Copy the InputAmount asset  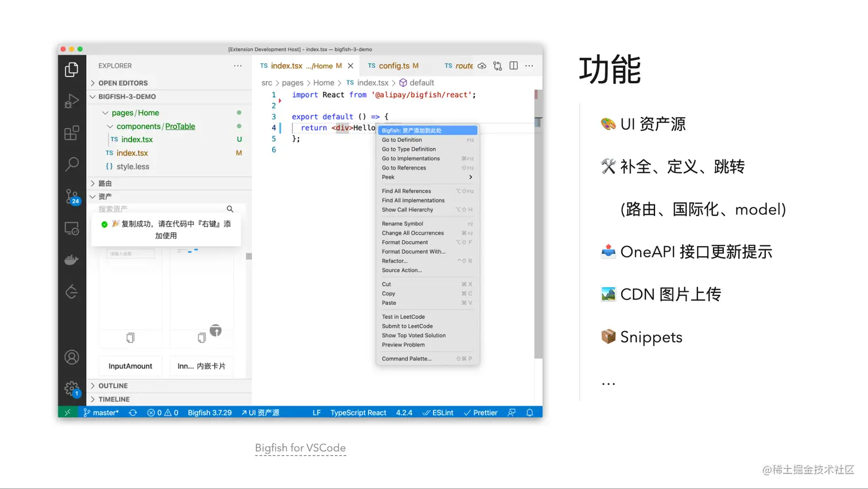[x=130, y=338]
